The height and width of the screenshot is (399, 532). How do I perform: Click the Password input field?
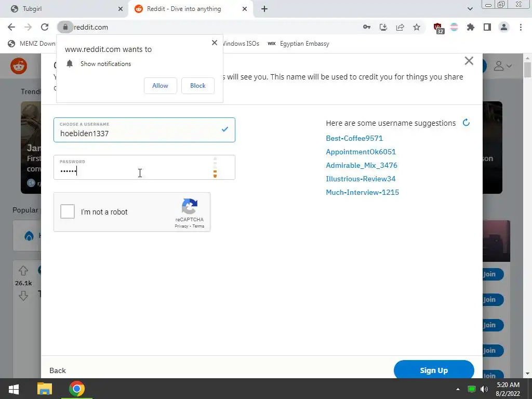coord(144,167)
